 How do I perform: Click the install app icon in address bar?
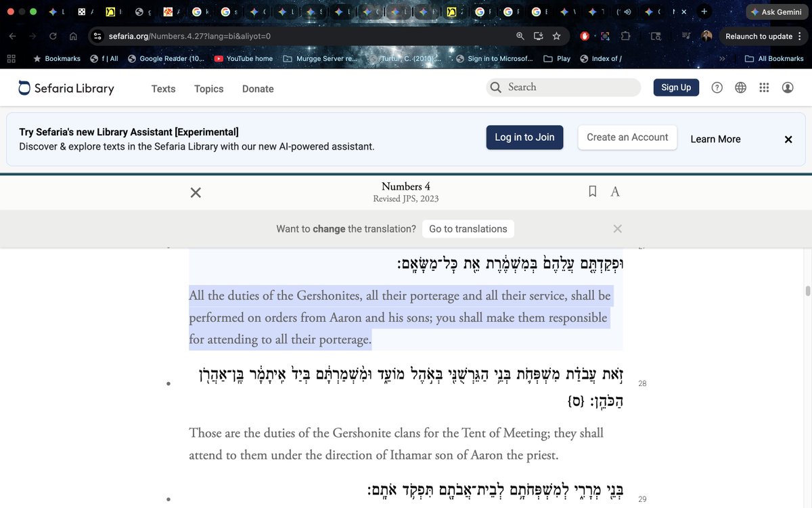tap(538, 36)
